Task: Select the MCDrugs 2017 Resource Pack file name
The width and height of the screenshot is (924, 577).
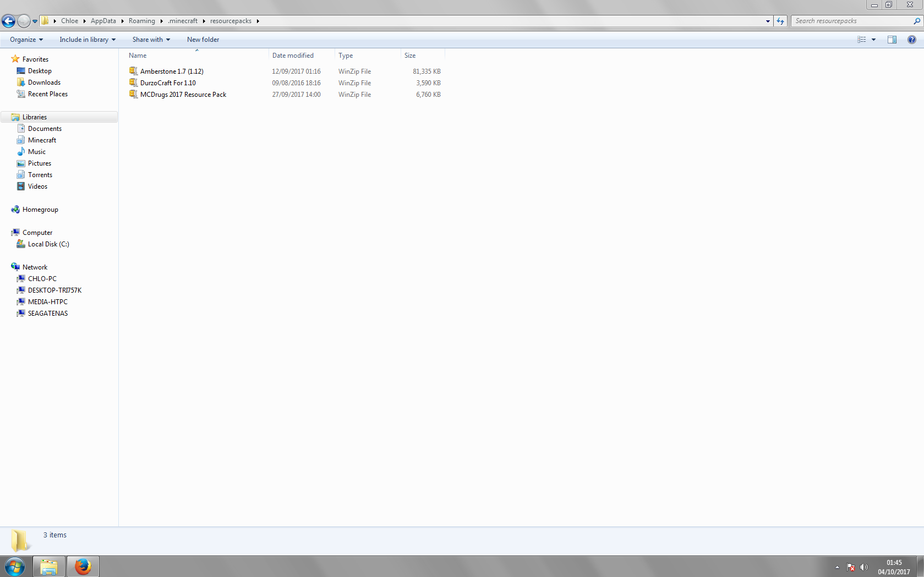Action: tap(183, 95)
